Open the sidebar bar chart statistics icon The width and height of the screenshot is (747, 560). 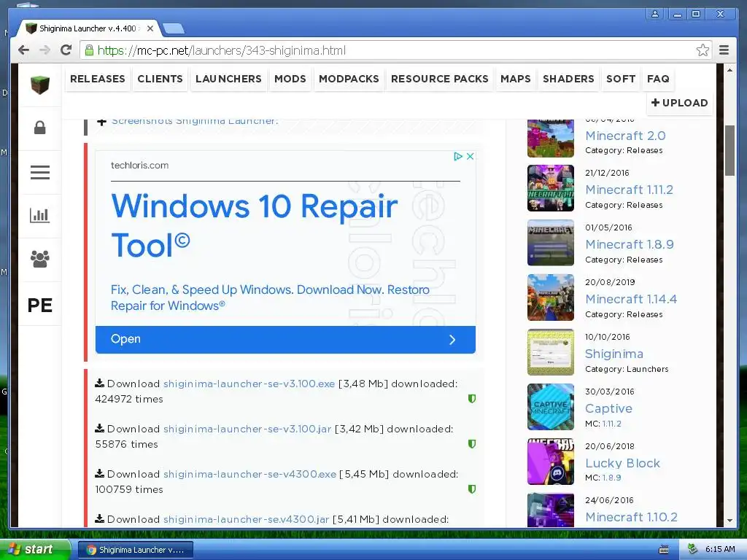coord(40,215)
